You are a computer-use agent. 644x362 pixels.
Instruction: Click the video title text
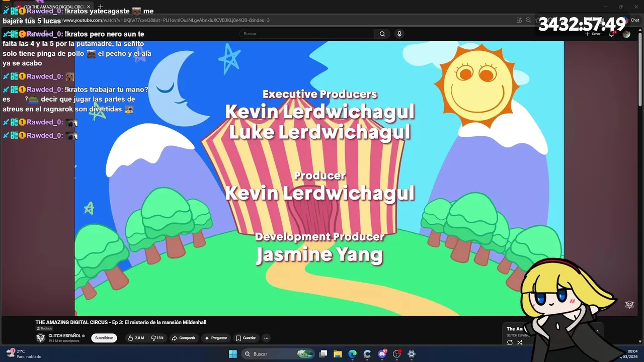(x=121, y=322)
